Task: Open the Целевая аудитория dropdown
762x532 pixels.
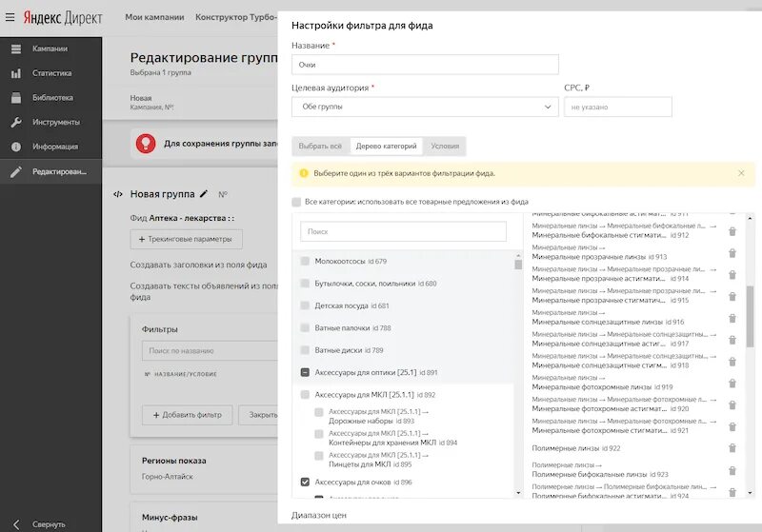Action: 425,108
